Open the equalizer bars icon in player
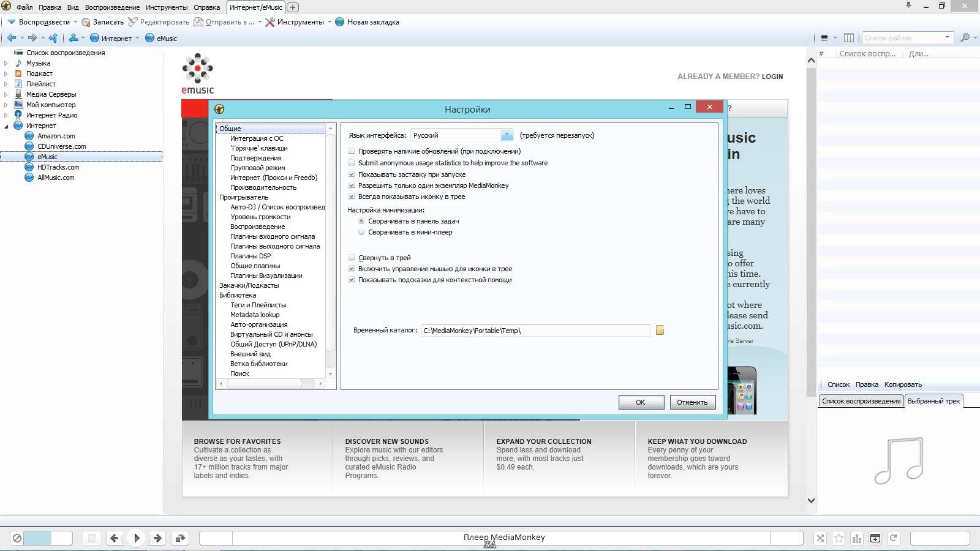This screenshot has width=980, height=551. point(857,538)
